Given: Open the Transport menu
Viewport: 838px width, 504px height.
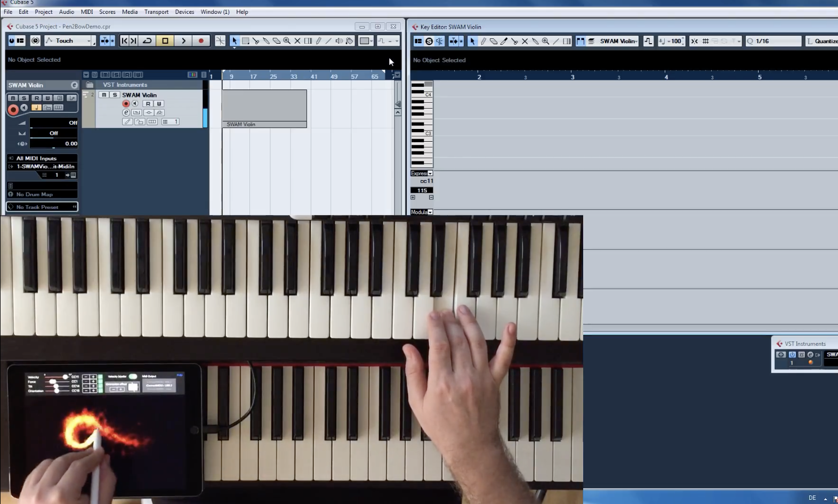Looking at the screenshot, I should (156, 12).
